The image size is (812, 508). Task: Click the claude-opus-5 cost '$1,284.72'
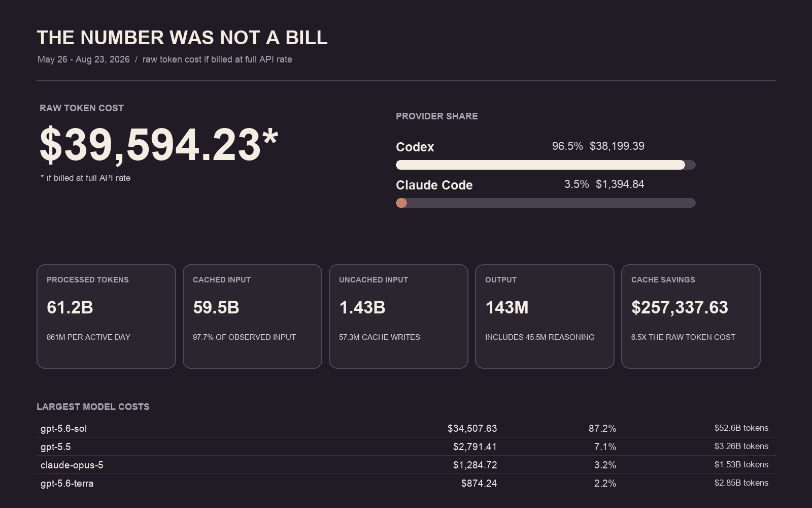point(475,465)
